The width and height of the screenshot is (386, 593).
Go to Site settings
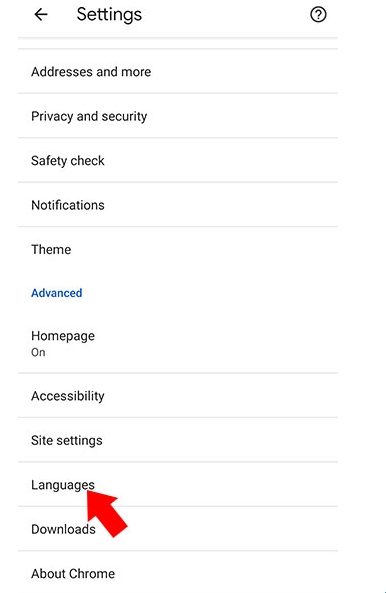(x=178, y=440)
